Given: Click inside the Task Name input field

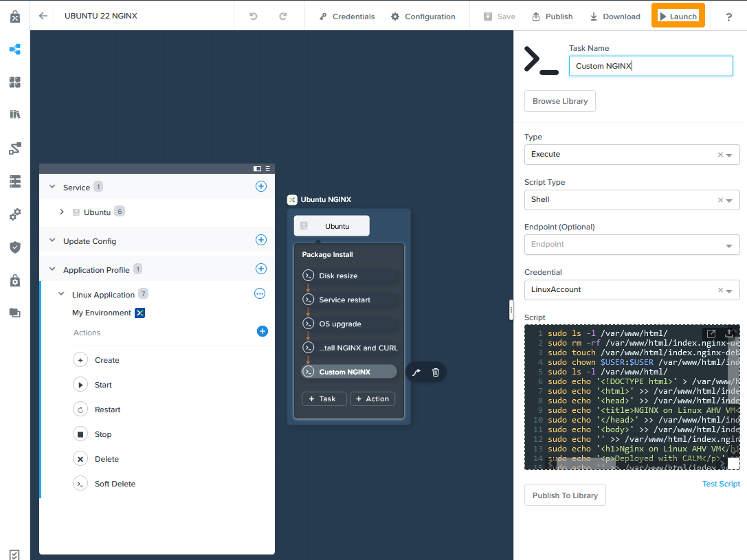Looking at the screenshot, I should (651, 65).
